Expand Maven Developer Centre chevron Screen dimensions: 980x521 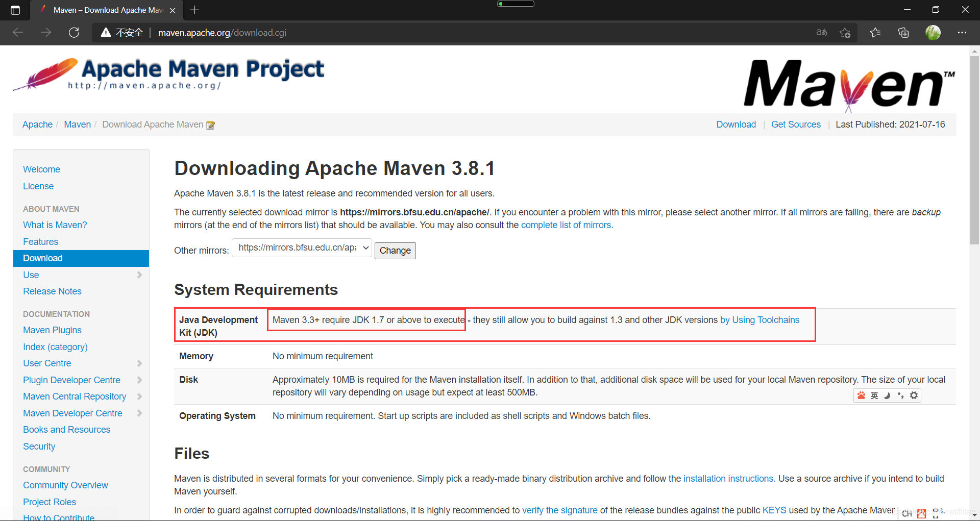[139, 413]
